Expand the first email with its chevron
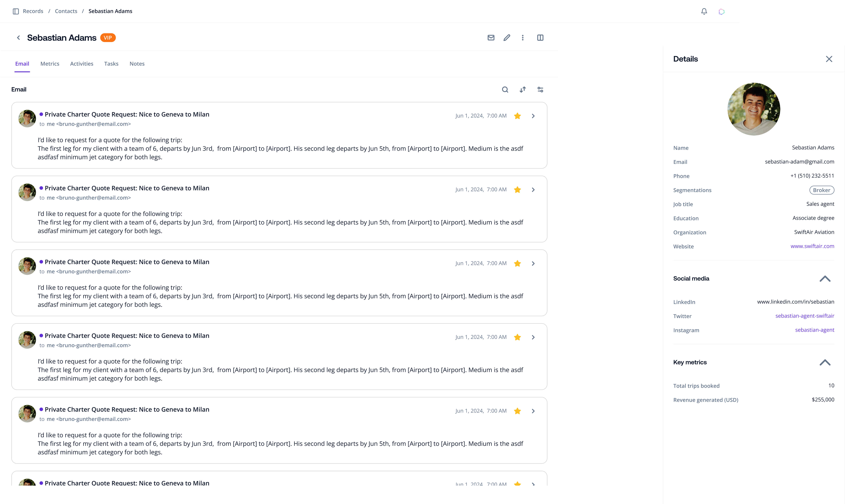845x504 pixels. 533,116
